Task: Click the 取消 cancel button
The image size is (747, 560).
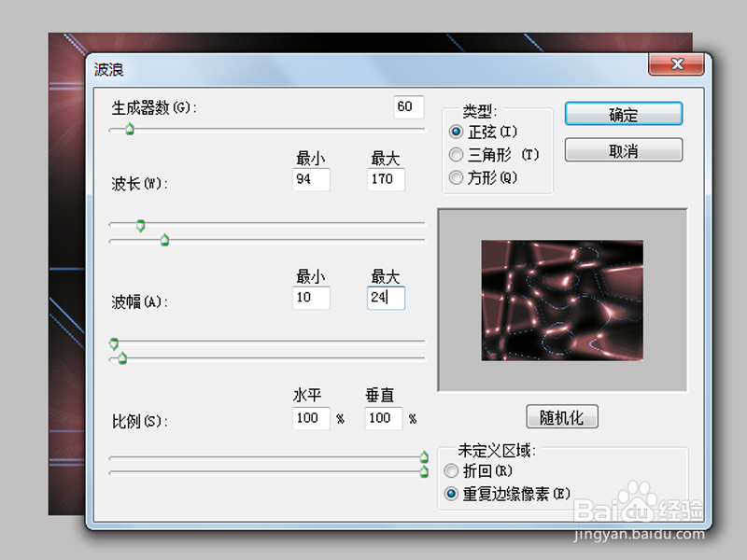Action: pos(623,149)
